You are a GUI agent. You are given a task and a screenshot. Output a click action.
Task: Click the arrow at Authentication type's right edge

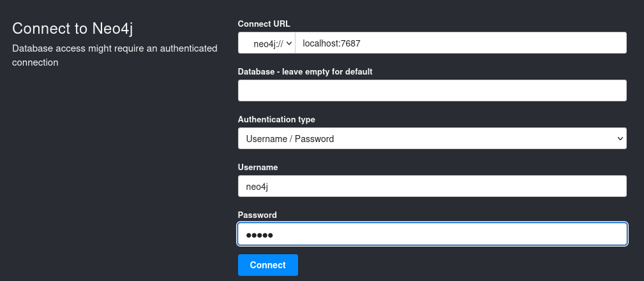point(620,139)
